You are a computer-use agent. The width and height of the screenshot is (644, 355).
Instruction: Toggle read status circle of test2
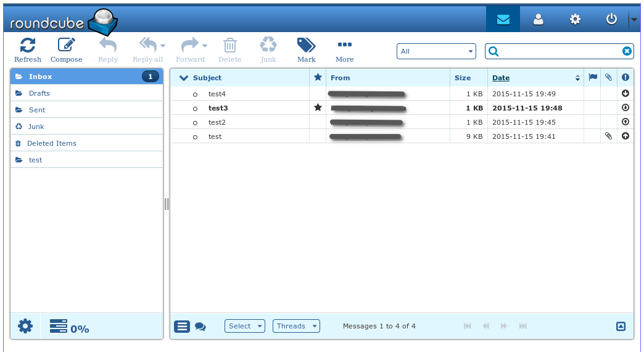(195, 123)
